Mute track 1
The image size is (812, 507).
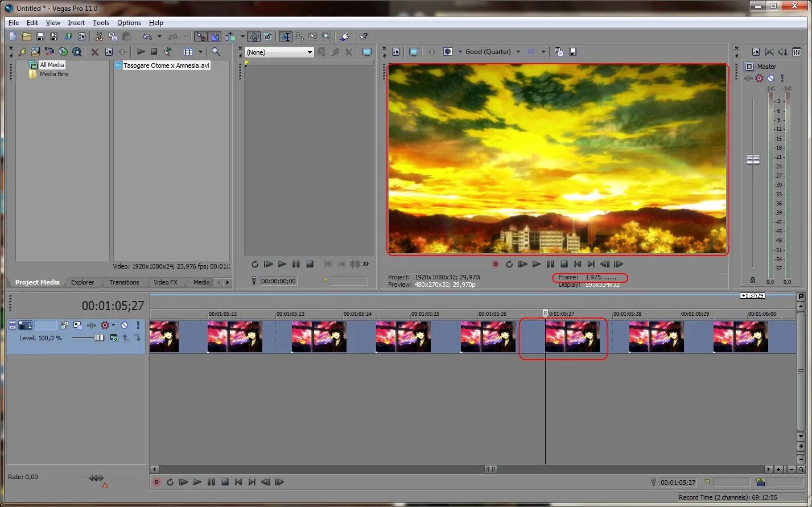tap(125, 325)
